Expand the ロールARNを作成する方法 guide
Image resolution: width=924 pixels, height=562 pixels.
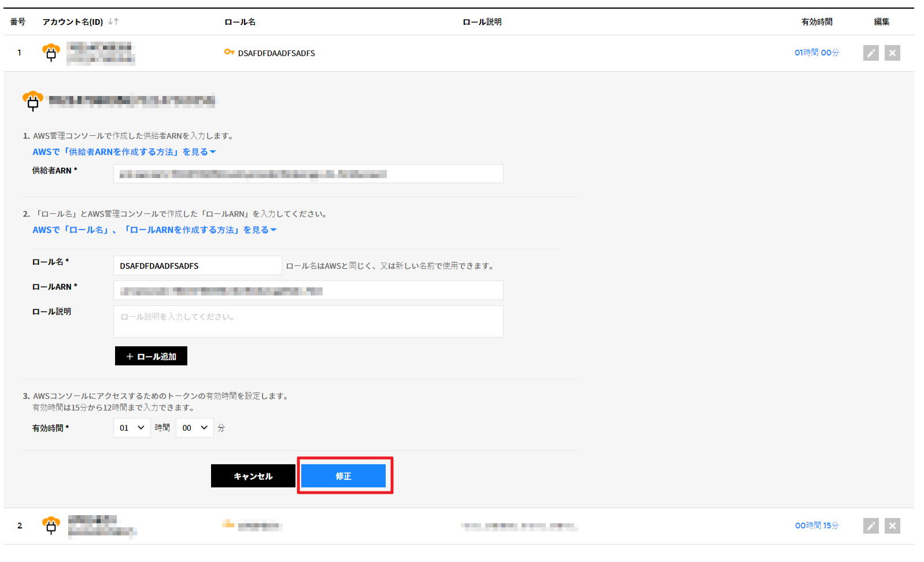click(x=154, y=230)
